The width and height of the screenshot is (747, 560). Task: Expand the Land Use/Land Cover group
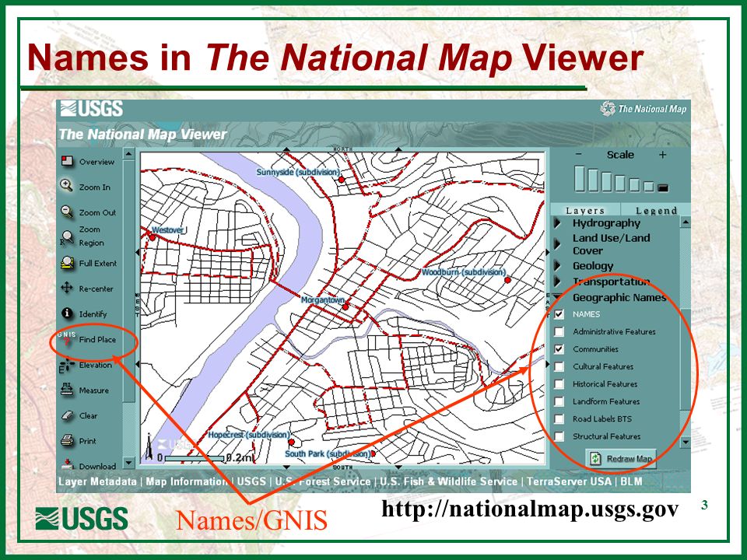click(x=557, y=243)
